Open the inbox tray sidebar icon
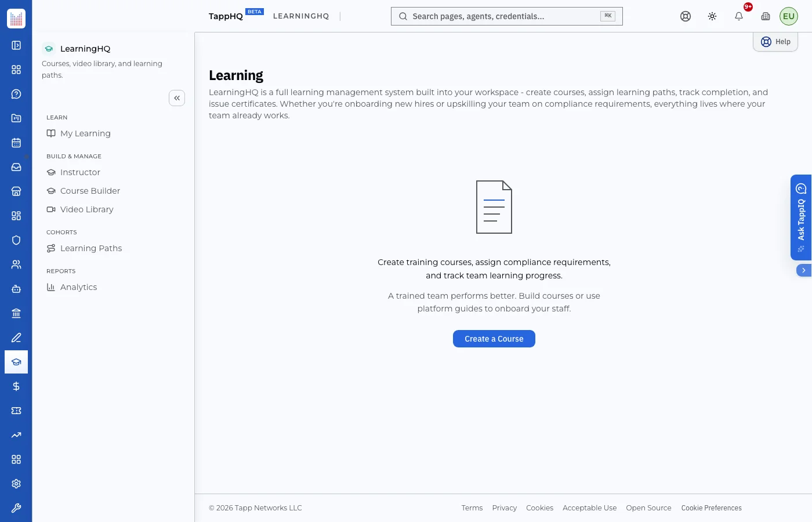The height and width of the screenshot is (522, 812). tap(16, 167)
